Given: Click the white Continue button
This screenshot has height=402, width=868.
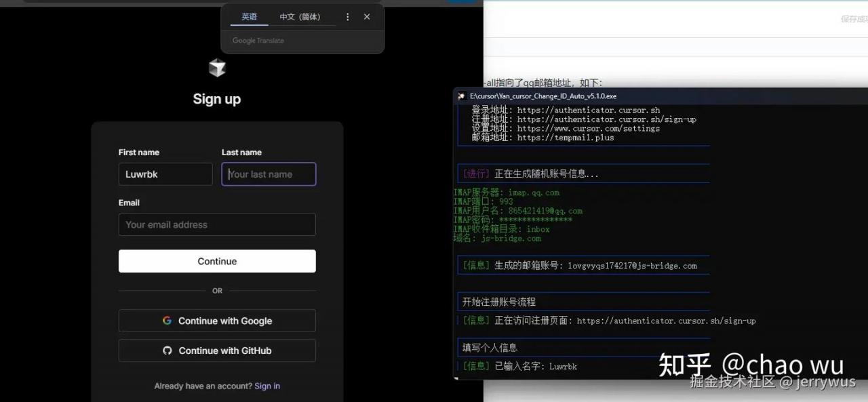Looking at the screenshot, I should point(217,261).
